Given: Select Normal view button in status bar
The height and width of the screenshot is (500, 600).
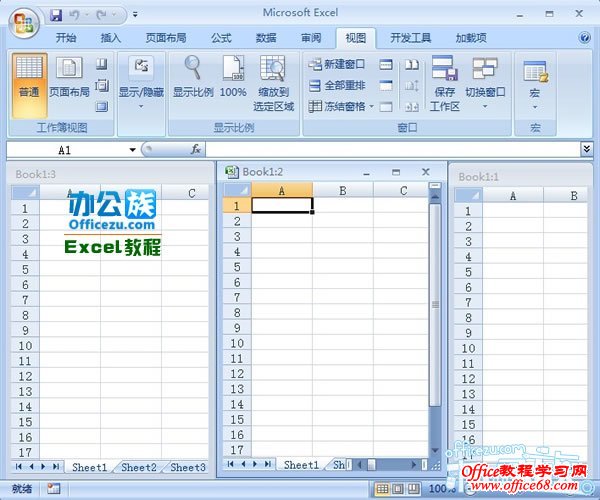Looking at the screenshot, I should pos(382,489).
